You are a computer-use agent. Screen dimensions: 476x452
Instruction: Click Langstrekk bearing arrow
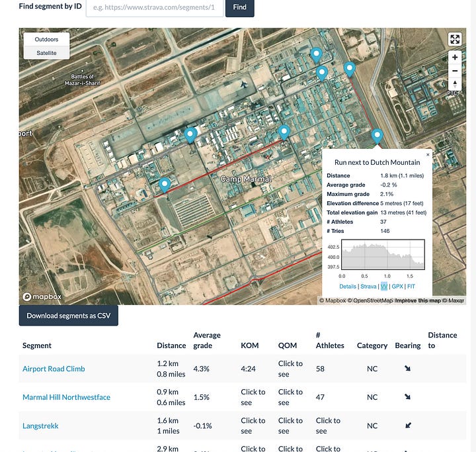408,426
